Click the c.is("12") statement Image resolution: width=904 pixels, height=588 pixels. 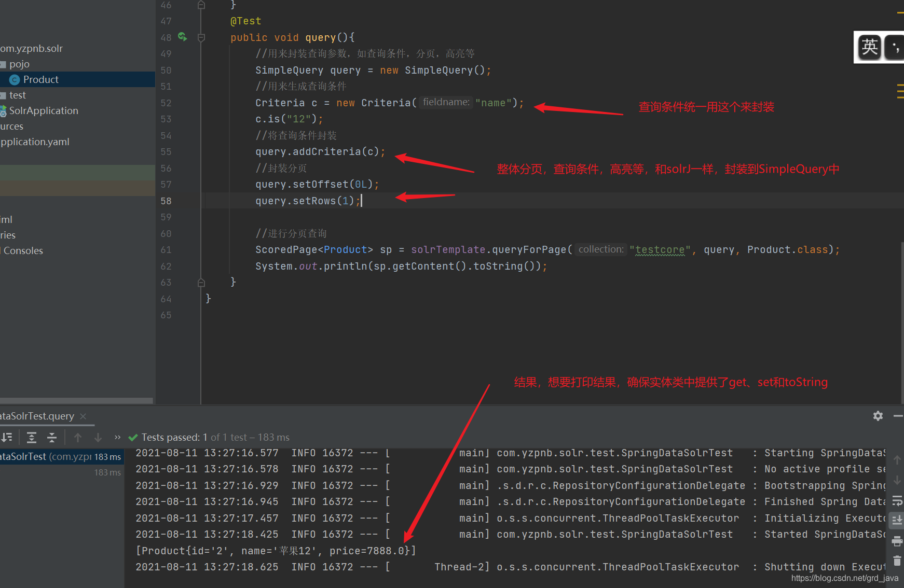(x=289, y=119)
